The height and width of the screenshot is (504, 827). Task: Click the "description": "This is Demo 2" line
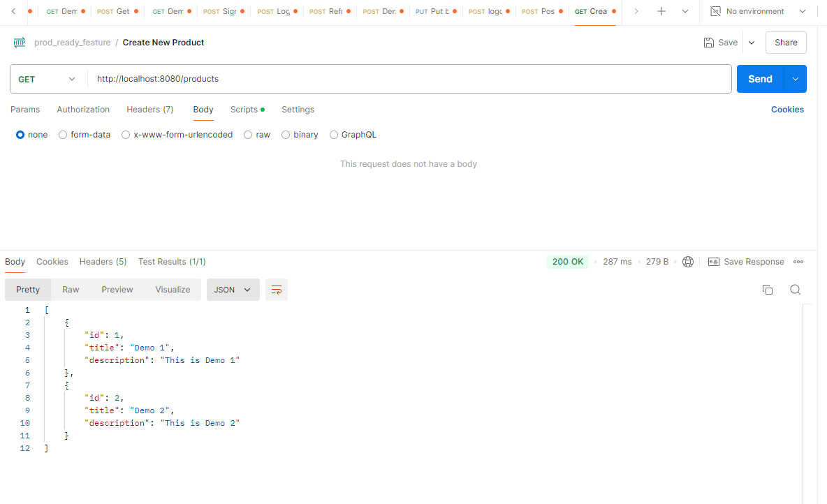162,423
